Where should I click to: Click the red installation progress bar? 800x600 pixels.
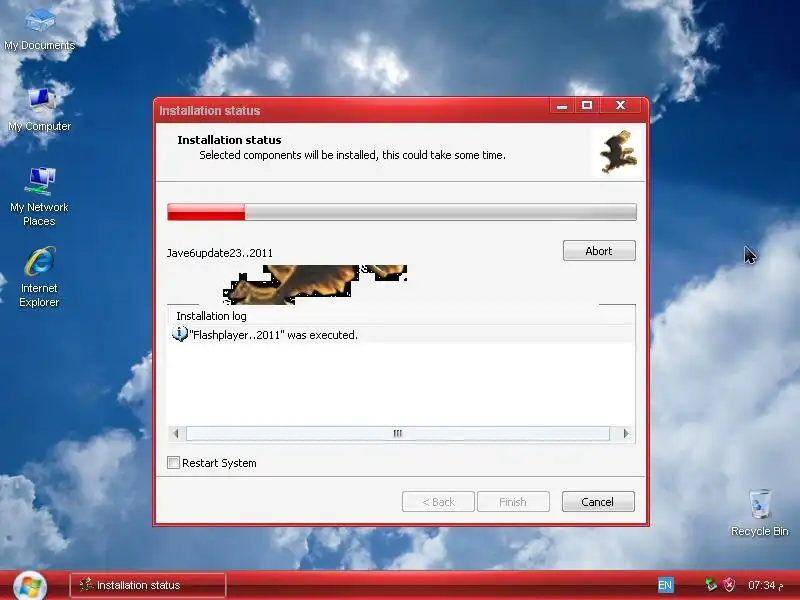[402, 212]
